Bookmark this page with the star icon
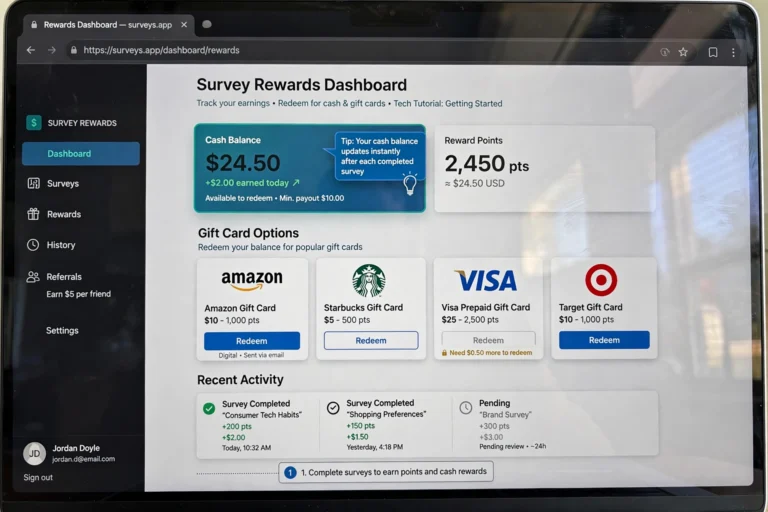 [683, 52]
